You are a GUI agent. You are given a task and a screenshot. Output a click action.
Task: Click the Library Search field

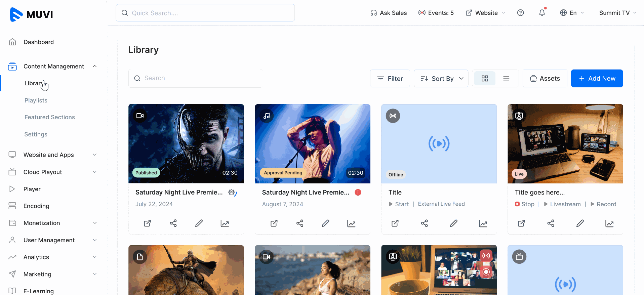[195, 78]
